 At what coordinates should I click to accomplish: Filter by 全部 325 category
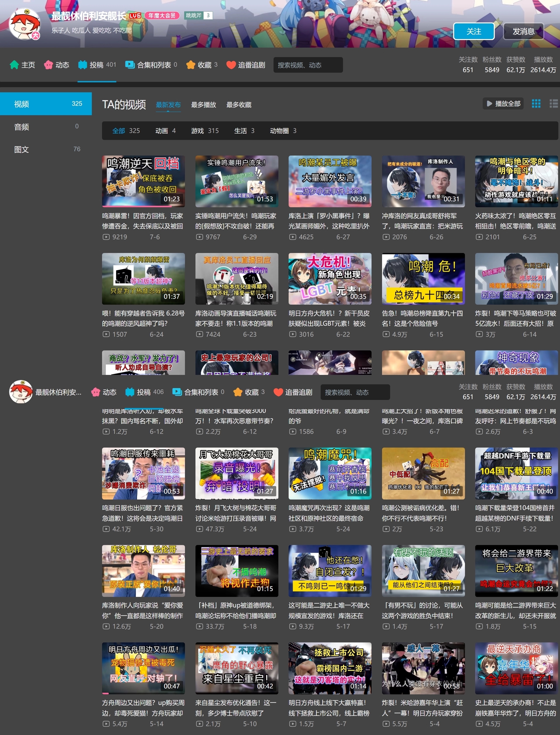point(126,131)
